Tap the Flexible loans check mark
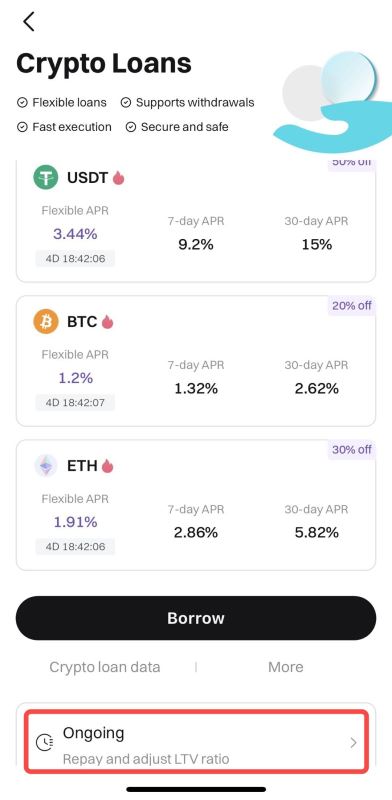This screenshot has height=800, width=392. click(22, 103)
